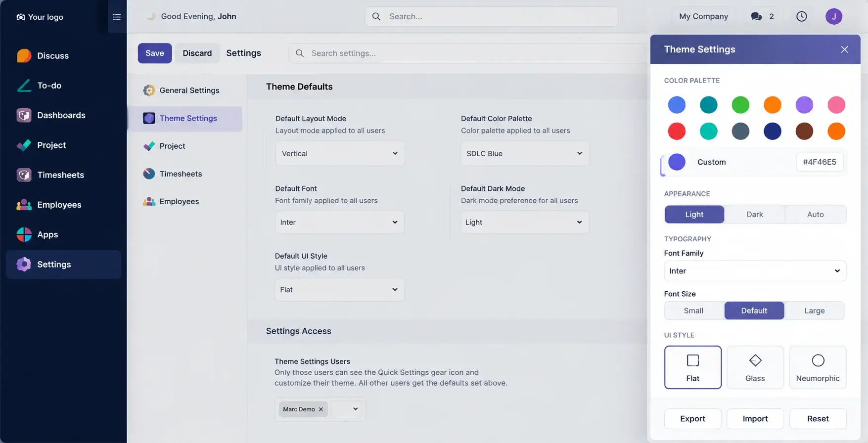Click the Settings icon in main sidebar
Screen dimensions: 868x443
(x=24, y=265)
